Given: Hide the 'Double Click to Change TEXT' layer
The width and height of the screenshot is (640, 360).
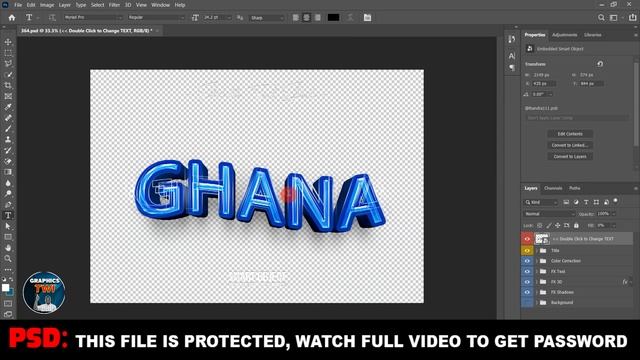Looking at the screenshot, I should 527,239.
